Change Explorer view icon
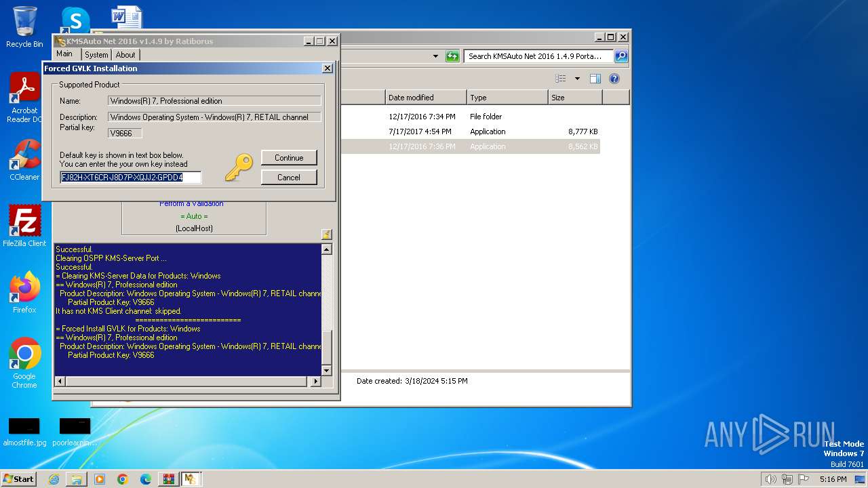 [x=560, y=79]
